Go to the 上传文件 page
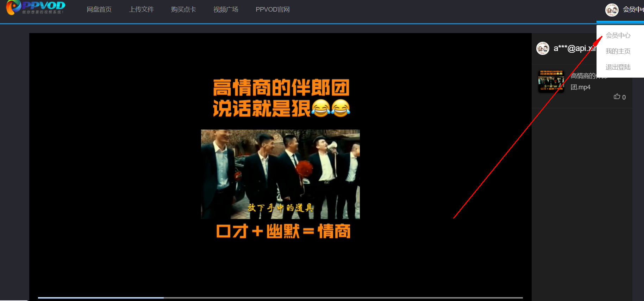This screenshot has width=644, height=301. point(141,9)
